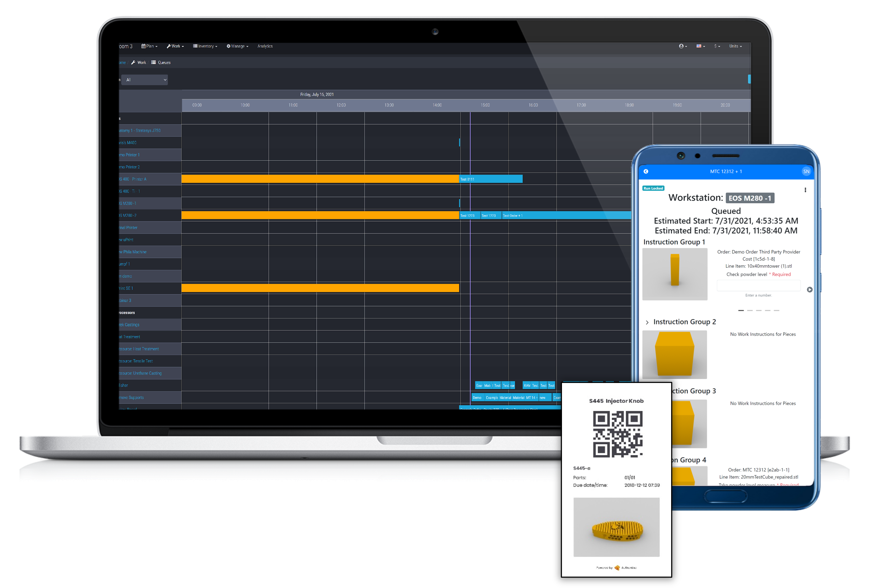The height and width of the screenshot is (588, 870).
Task: Click the Queues list breadcrumb icon
Action: pos(153,62)
